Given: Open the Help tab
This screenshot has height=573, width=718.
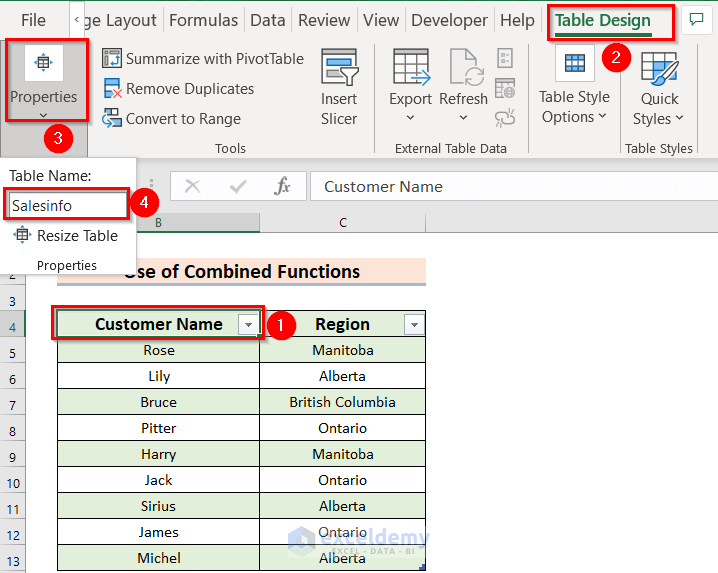Looking at the screenshot, I should pos(517,20).
